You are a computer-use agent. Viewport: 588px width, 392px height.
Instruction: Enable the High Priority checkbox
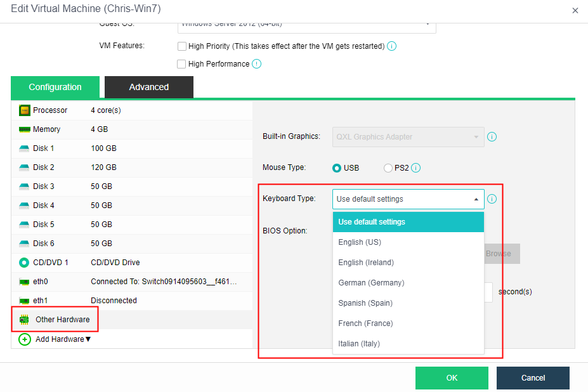tap(182, 46)
